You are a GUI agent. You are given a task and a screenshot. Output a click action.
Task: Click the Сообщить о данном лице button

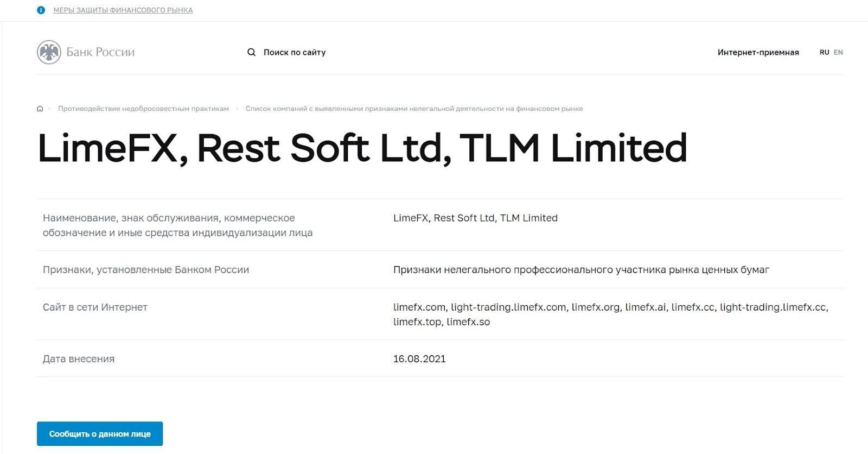click(x=100, y=433)
